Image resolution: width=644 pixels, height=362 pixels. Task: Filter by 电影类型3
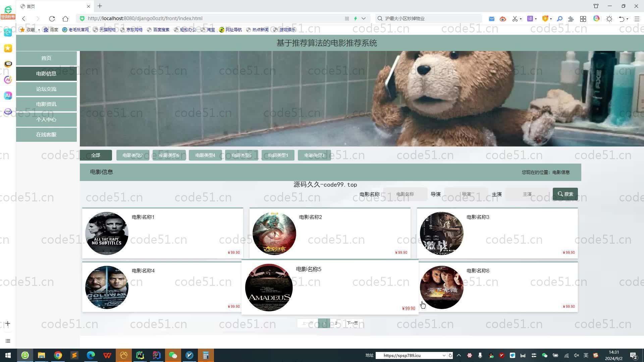314,155
